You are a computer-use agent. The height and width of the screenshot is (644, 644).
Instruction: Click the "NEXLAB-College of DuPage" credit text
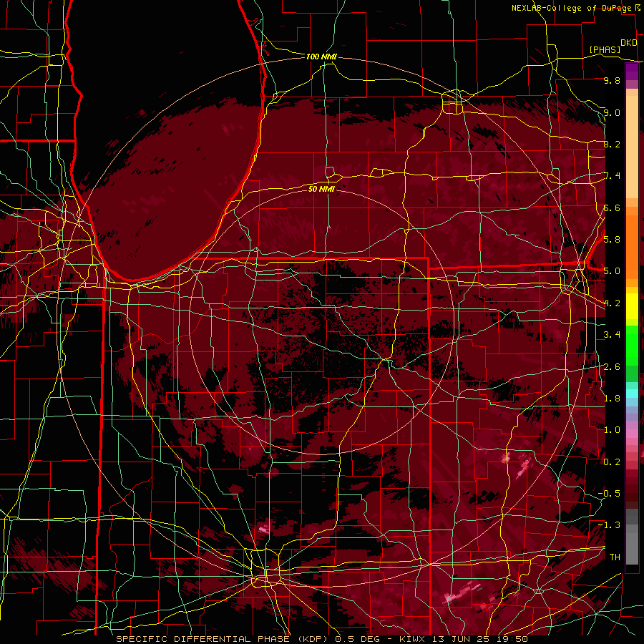(x=573, y=8)
